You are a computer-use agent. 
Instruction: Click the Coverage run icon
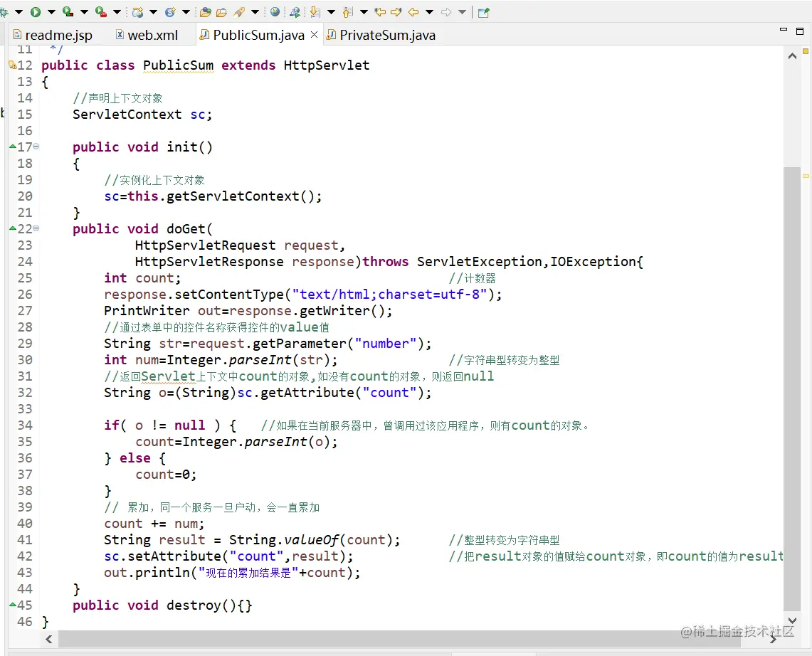(68, 12)
